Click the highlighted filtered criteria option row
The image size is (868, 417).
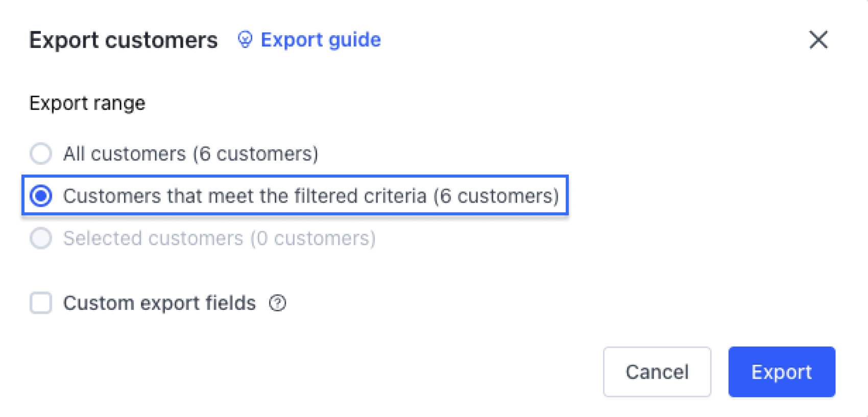coord(295,195)
